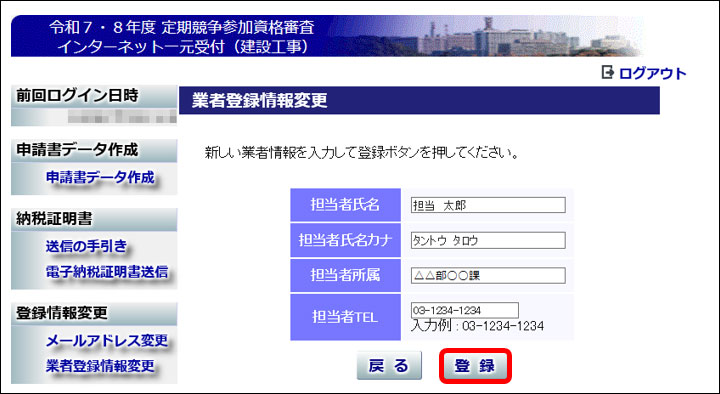Click the 戻る button
The image size is (720, 394).
pyautogui.click(x=389, y=366)
